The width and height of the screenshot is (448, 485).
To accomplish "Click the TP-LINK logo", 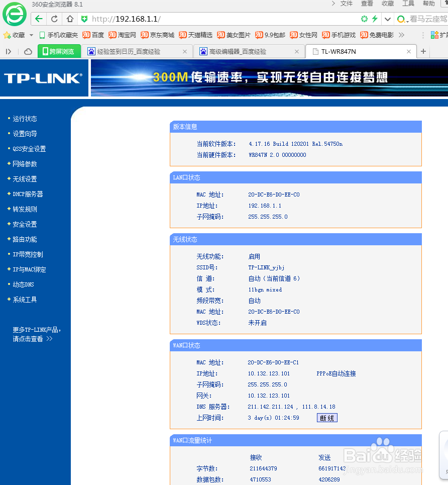I will point(43,78).
